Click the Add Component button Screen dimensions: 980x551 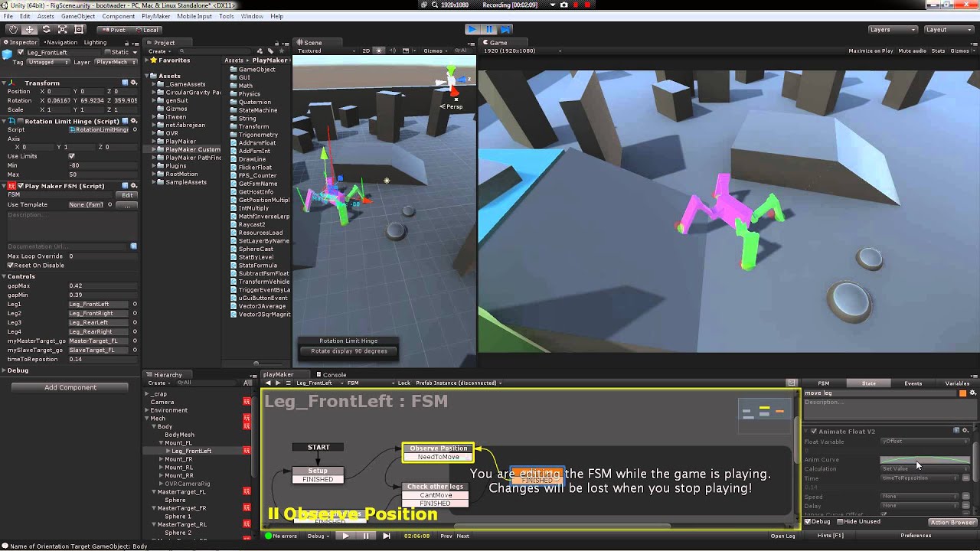(x=70, y=388)
